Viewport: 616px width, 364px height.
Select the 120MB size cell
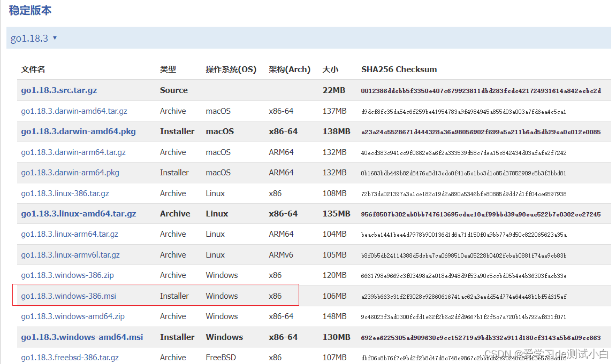[334, 275]
